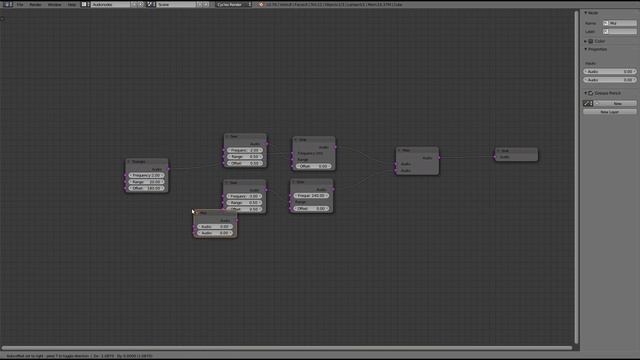Adjust Triangle node Range 20.00 field
640x360 pixels.
(147, 182)
